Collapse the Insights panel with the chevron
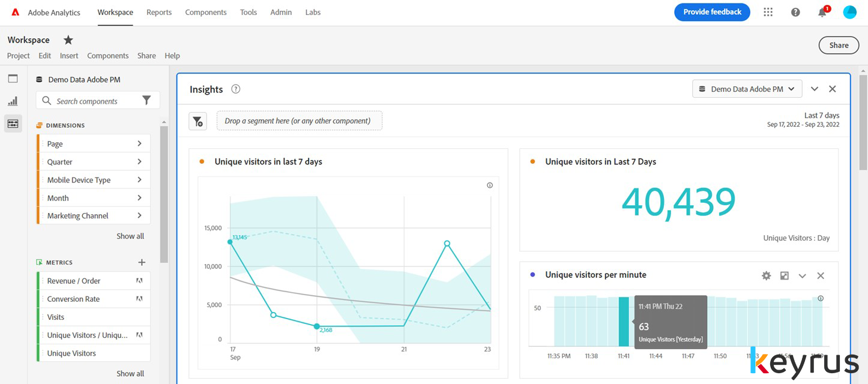868x384 pixels. coord(815,89)
